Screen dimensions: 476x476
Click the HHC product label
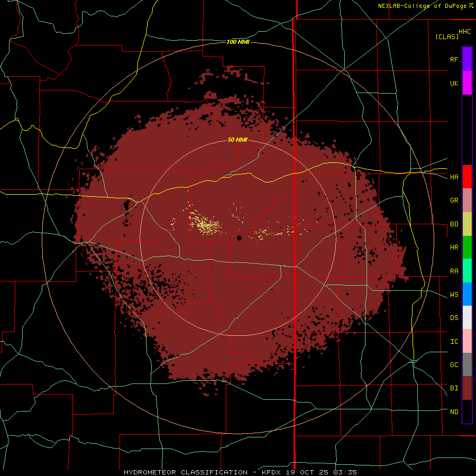point(464,32)
